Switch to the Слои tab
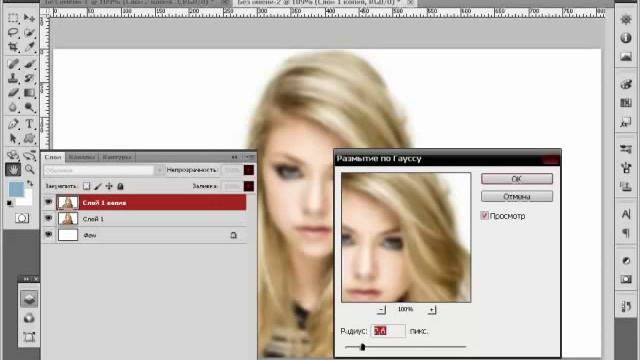Screen dimensions: 640x360 point(53,157)
